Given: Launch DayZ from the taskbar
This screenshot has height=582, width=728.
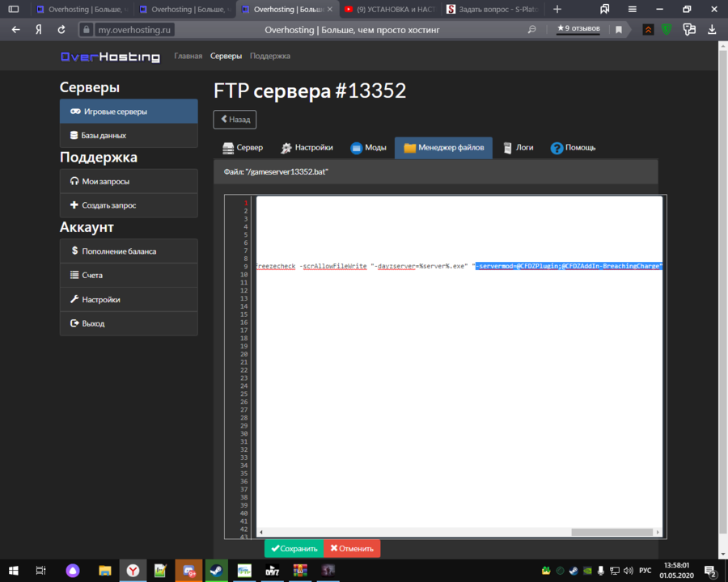Looking at the screenshot, I should pyautogui.click(x=272, y=571).
